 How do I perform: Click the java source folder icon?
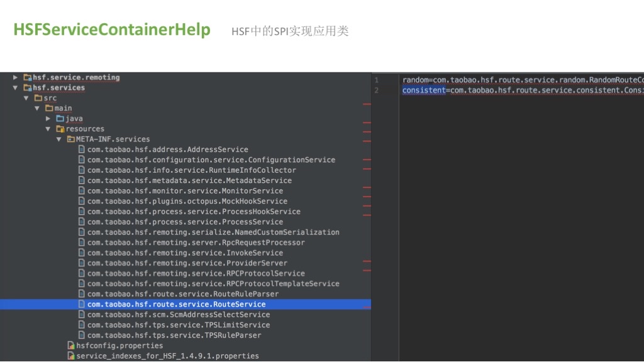60,118
